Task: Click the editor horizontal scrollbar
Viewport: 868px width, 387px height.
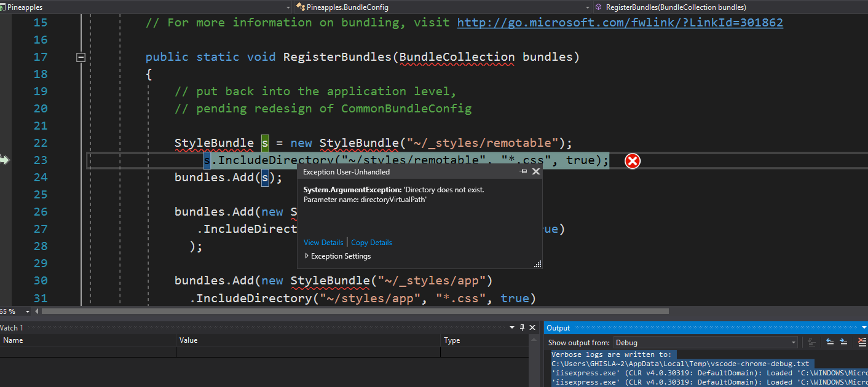Action: click(x=355, y=311)
